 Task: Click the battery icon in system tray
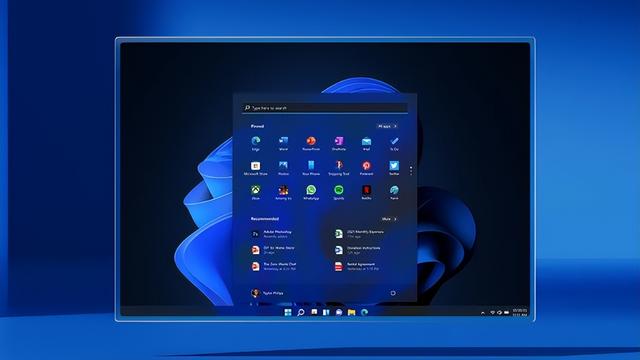[x=507, y=313]
